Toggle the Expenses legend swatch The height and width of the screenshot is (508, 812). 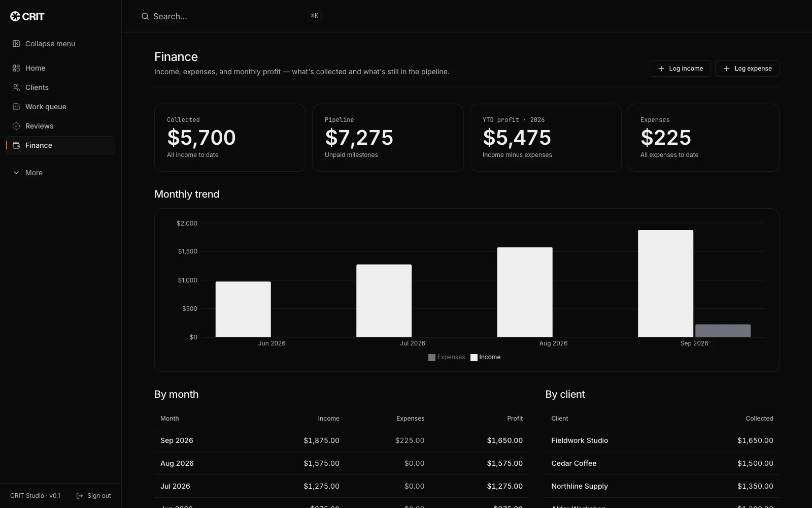[432, 358]
